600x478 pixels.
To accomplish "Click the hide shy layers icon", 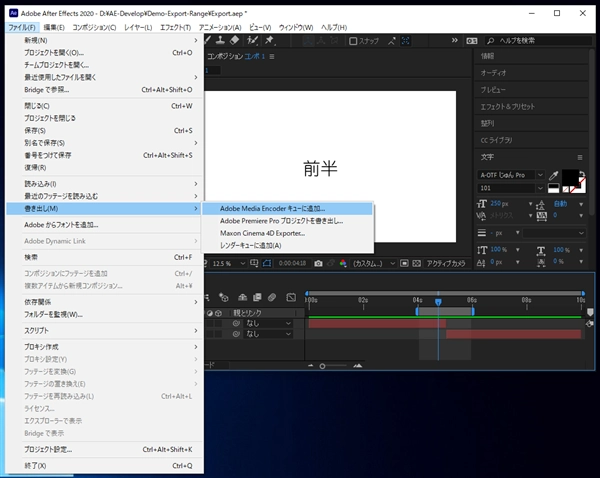I will tap(242, 297).
